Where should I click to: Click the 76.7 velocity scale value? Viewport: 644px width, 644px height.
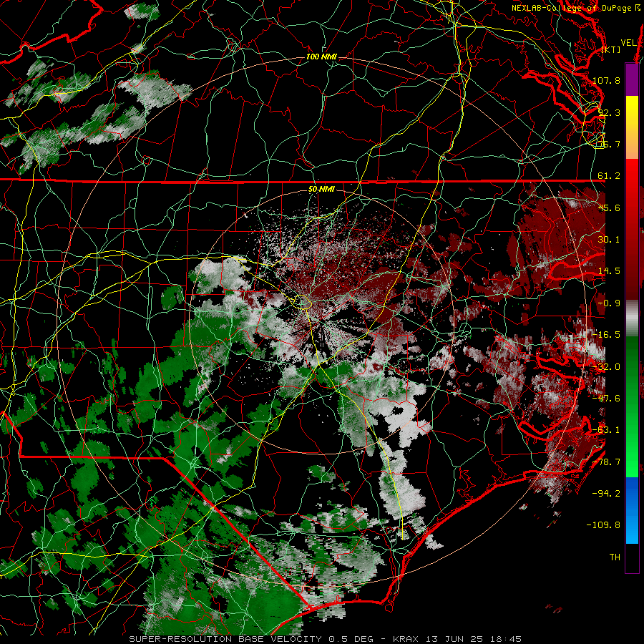coord(609,144)
